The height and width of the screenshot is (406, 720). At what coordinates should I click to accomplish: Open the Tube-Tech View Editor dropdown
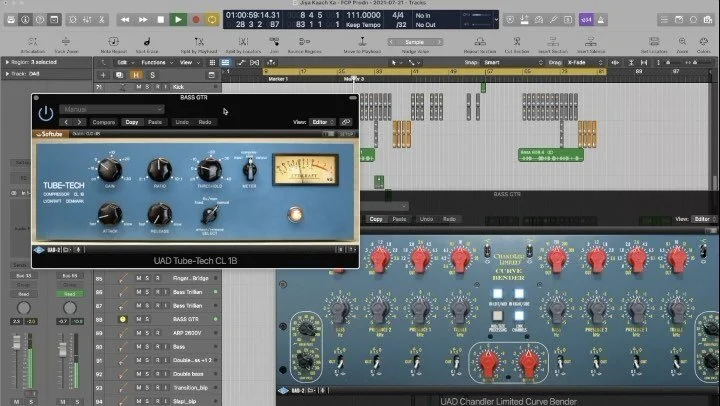[322, 122]
